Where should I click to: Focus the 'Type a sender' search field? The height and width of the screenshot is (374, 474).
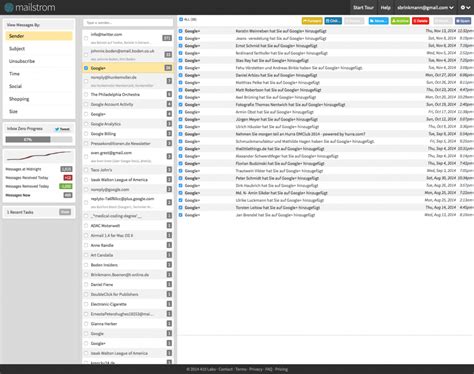pyautogui.click(x=128, y=23)
